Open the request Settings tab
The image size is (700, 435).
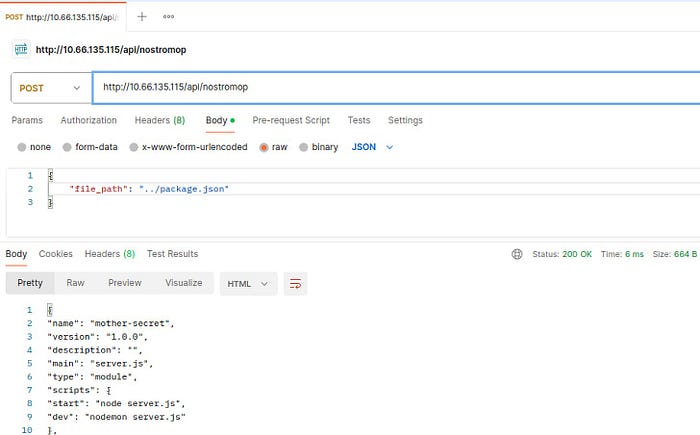tap(405, 120)
